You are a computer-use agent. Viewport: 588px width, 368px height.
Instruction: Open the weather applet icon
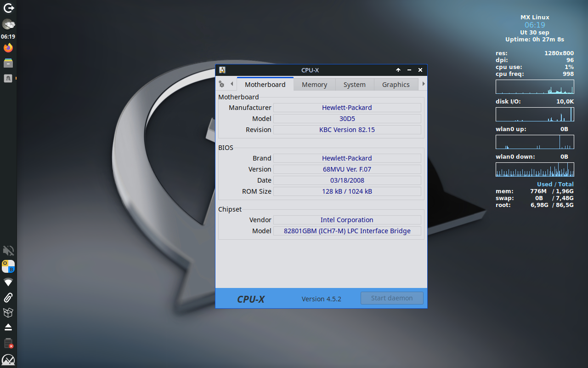(8, 24)
